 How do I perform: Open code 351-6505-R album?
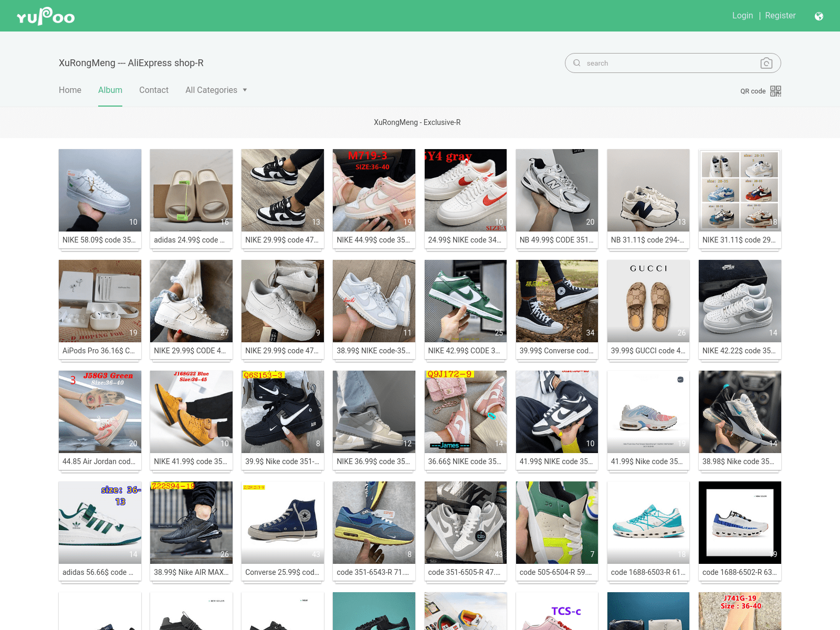click(465, 531)
